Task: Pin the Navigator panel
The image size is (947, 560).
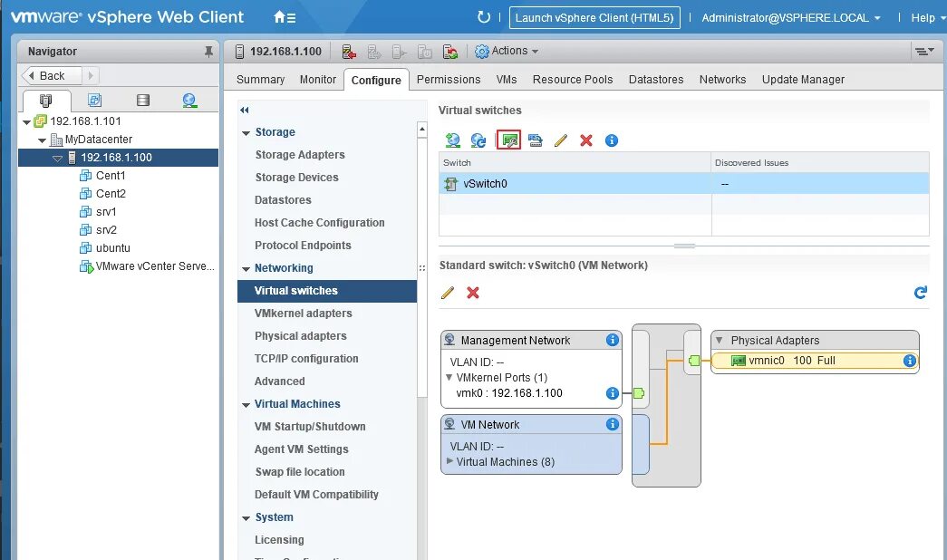Action: point(208,52)
